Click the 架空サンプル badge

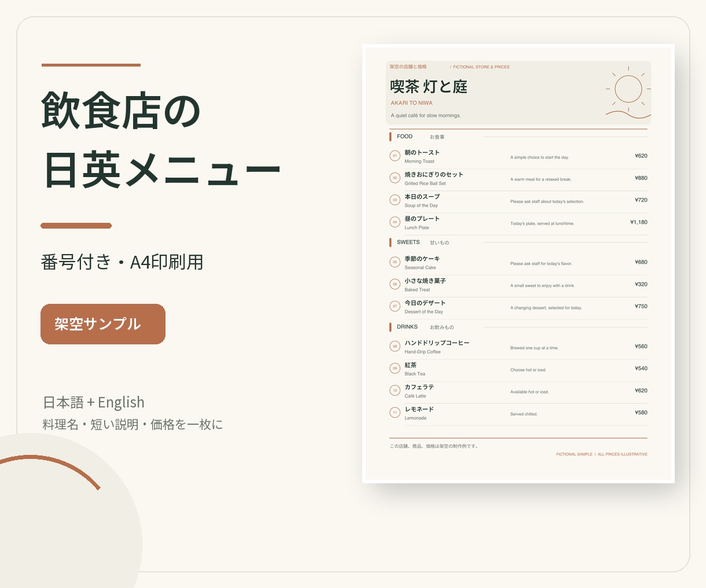coord(103,324)
